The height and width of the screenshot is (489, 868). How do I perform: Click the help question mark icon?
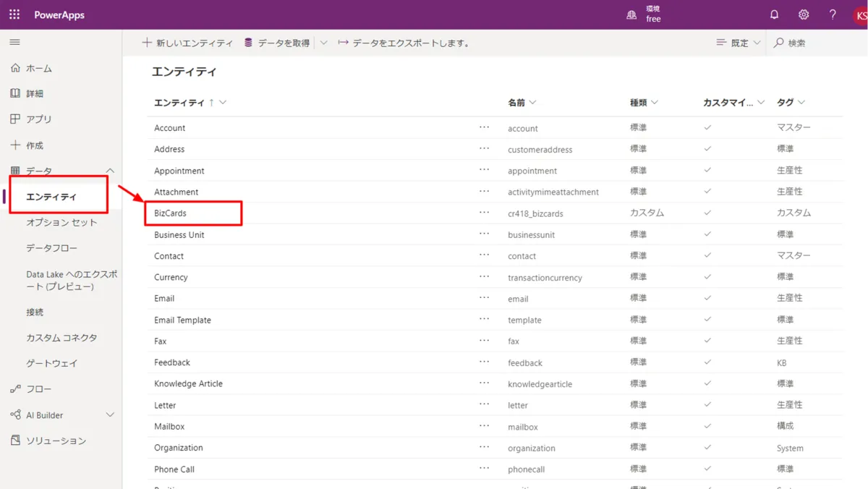click(832, 14)
